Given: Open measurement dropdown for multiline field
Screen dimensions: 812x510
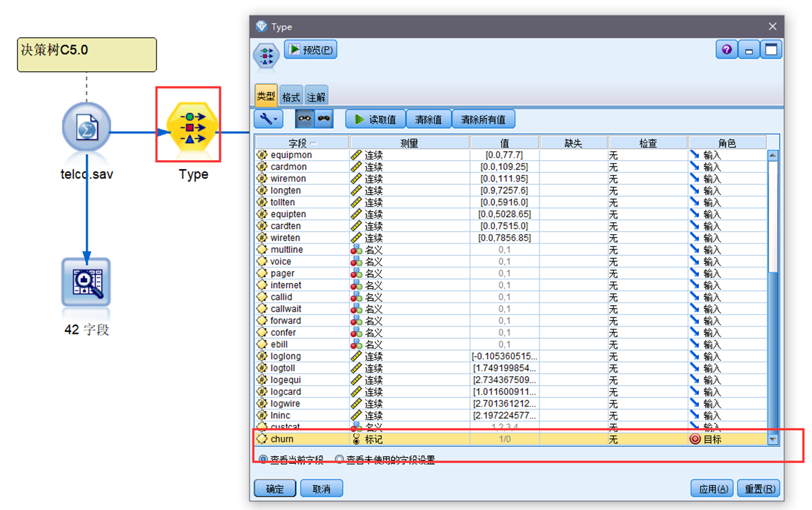Looking at the screenshot, I should (410, 250).
